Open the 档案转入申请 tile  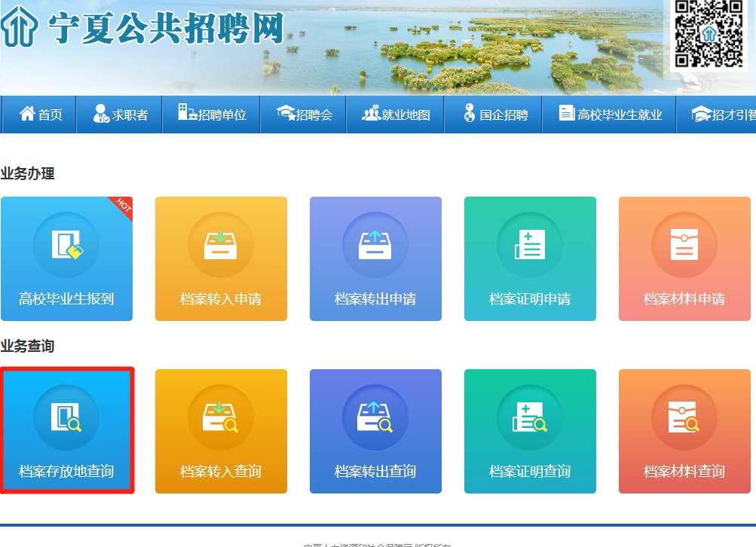221,258
